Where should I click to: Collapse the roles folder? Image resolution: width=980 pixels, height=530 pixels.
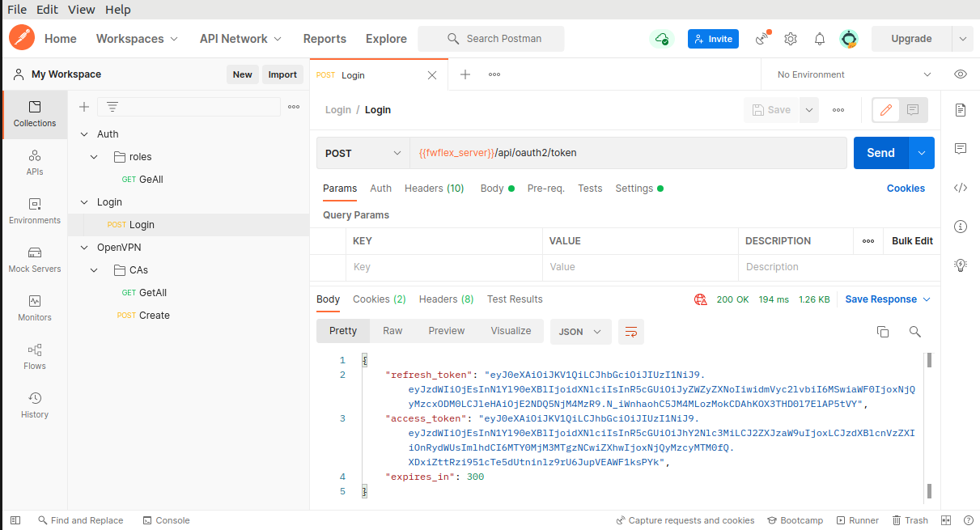point(94,157)
